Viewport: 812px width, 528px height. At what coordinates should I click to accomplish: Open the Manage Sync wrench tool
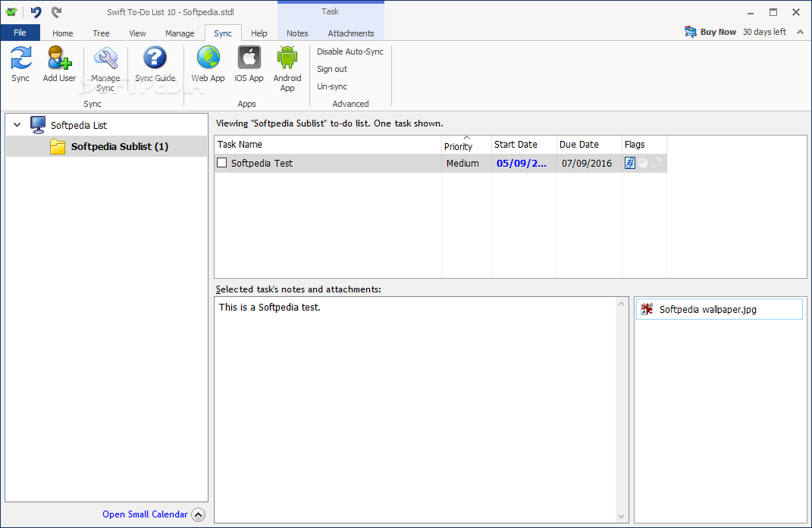pos(105,58)
